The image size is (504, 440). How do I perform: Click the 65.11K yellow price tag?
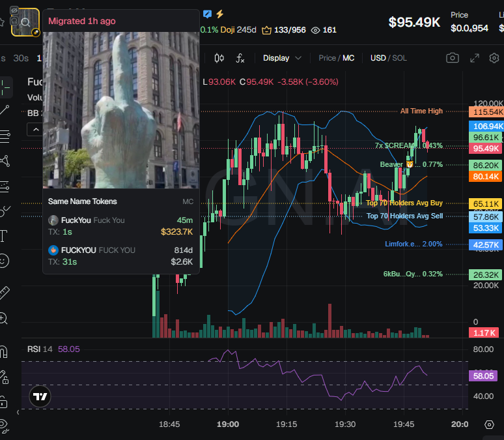(x=486, y=203)
